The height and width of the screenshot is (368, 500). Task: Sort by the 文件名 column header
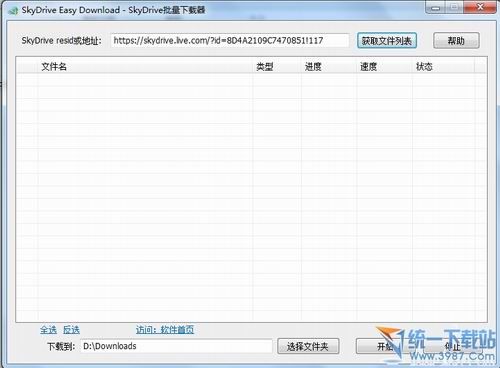(x=145, y=67)
